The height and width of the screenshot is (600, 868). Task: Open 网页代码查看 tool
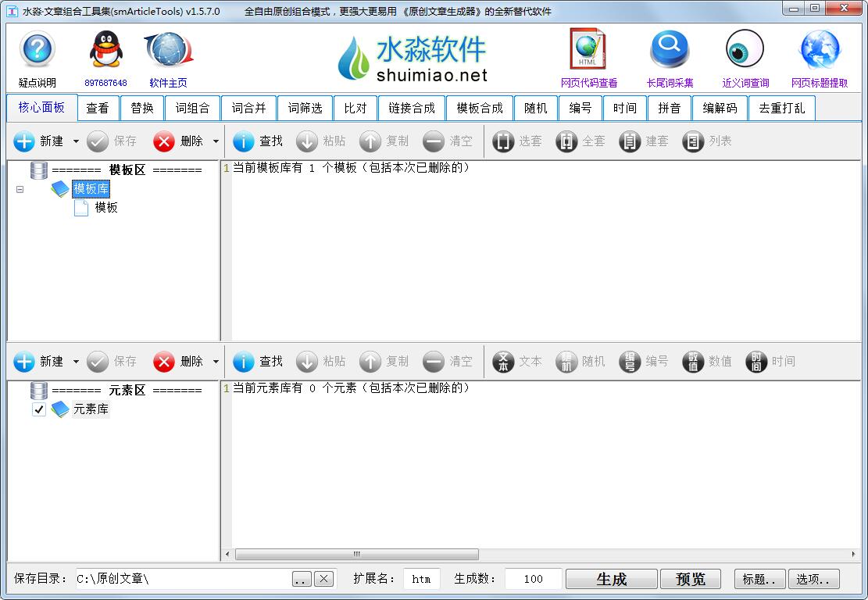click(588, 50)
